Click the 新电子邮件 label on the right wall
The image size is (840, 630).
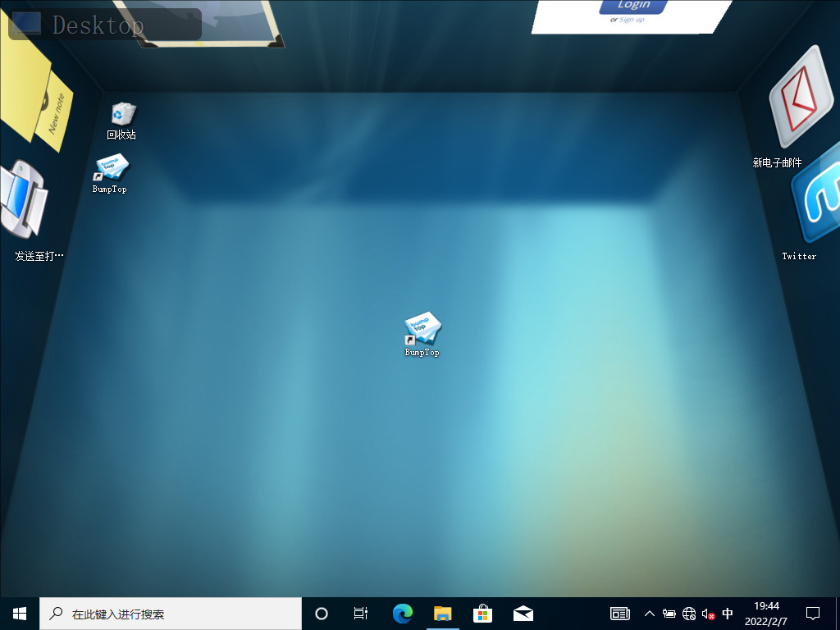click(778, 162)
